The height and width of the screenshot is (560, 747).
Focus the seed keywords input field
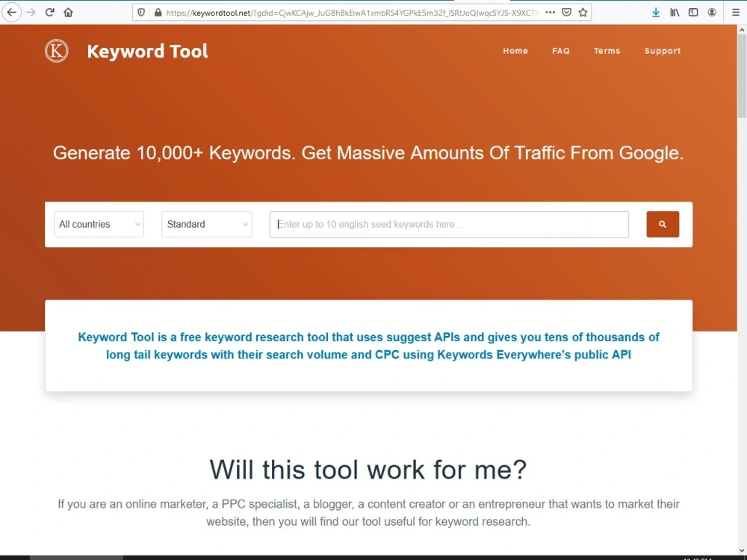click(x=449, y=224)
